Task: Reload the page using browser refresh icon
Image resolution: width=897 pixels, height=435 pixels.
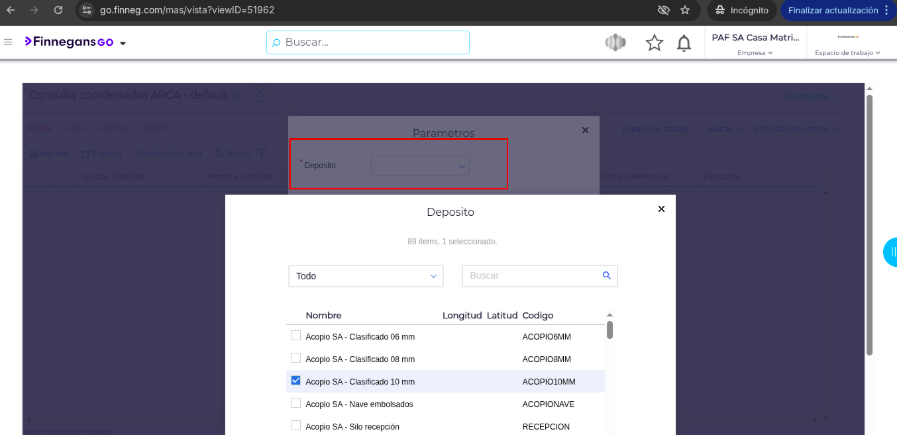Action: pos(58,10)
